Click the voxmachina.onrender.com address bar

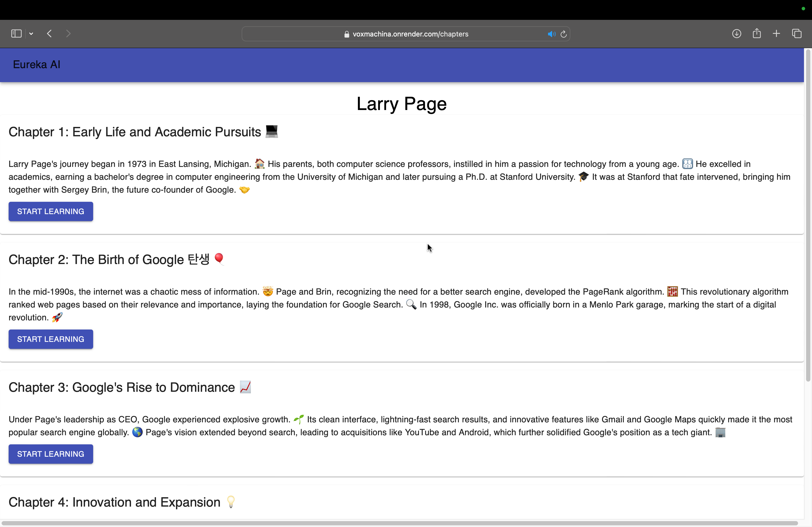(410, 34)
